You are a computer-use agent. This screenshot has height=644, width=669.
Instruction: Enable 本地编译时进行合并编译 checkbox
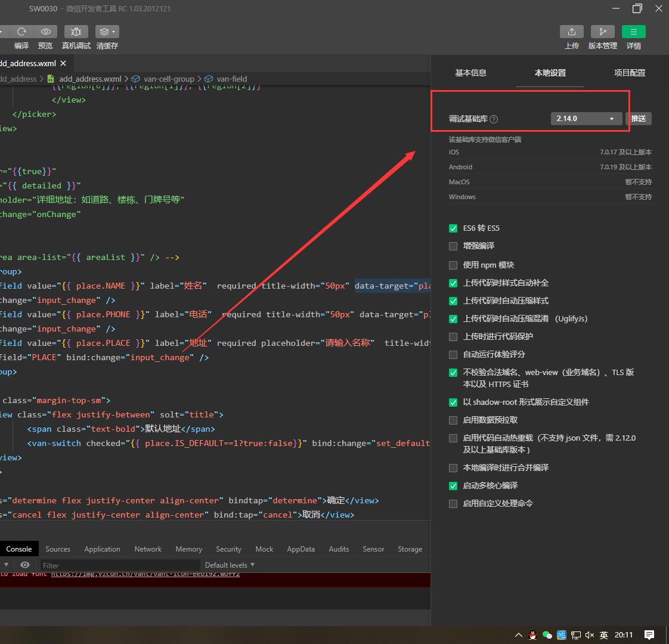pyautogui.click(x=453, y=468)
